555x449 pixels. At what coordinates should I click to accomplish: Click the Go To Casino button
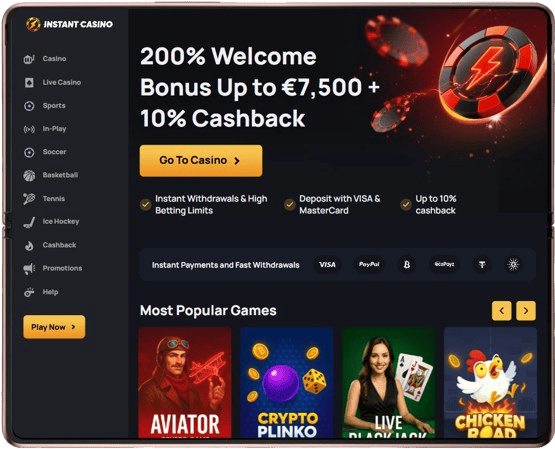pos(201,161)
